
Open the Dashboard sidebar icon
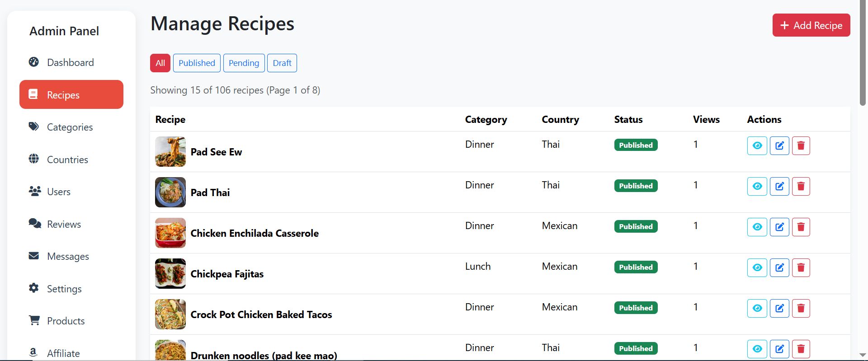coord(34,62)
